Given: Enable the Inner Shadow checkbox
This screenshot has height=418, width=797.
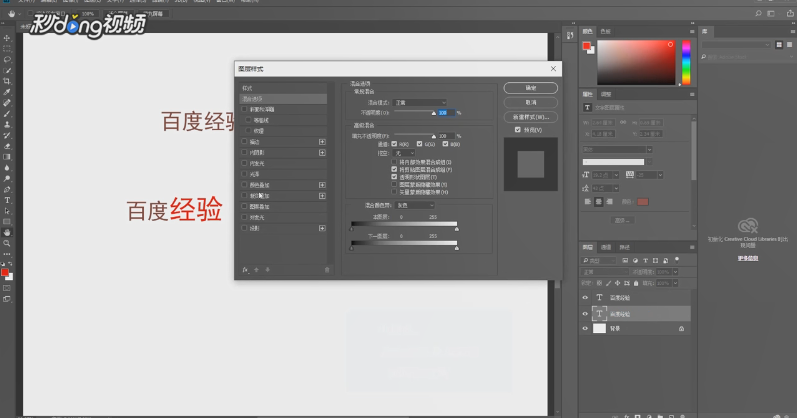Looking at the screenshot, I should pos(244,153).
